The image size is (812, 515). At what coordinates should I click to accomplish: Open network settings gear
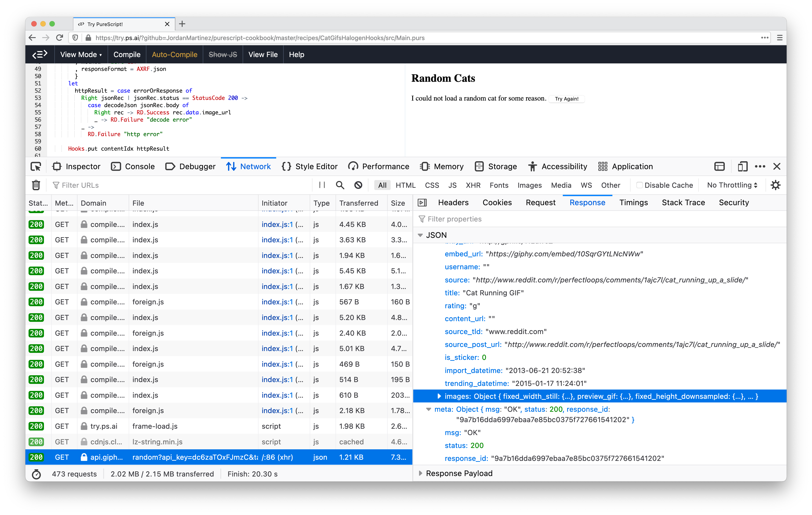click(x=776, y=185)
